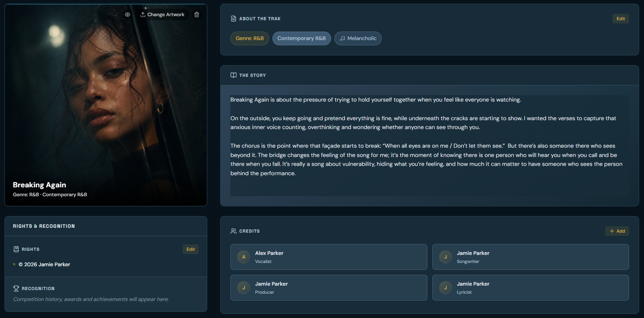This screenshot has height=318, width=644.
Task: Click the Recognition trophy icon
Action: [16, 288]
